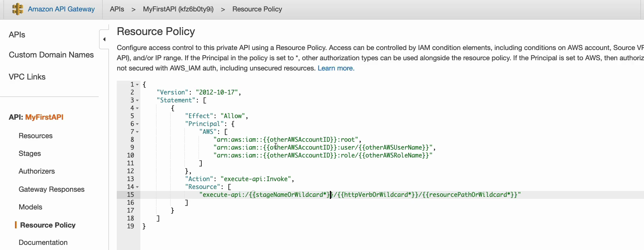Follow the Learn more link
The width and height of the screenshot is (644, 250).
336,68
